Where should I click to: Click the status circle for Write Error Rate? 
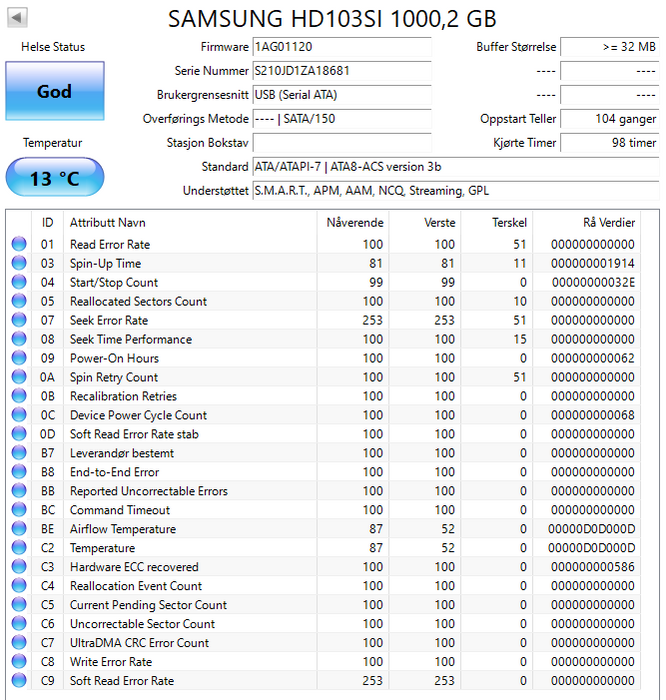(19, 661)
